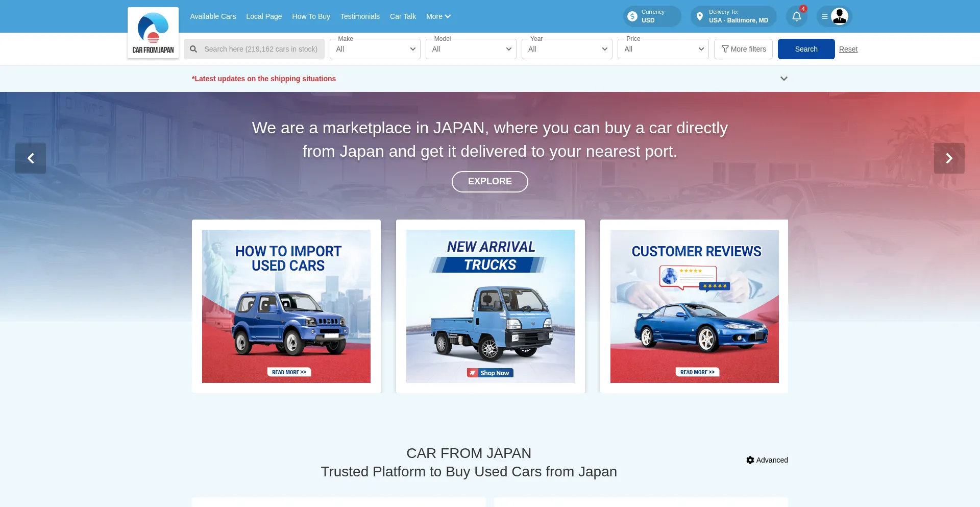Click the EXPLORE button
Screen dimensions: 980x507
coord(490,182)
